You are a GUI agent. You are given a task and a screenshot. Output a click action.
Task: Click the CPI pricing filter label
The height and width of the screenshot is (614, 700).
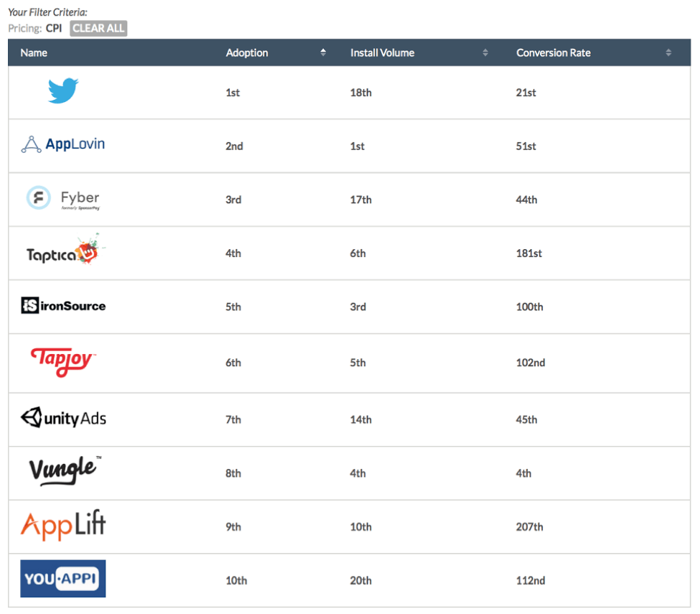[x=53, y=29]
